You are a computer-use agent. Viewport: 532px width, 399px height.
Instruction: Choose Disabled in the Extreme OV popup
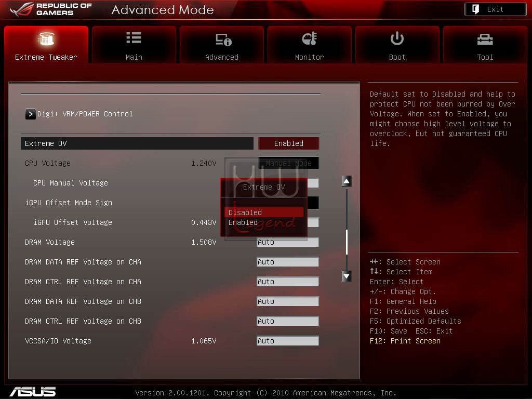[263, 212]
